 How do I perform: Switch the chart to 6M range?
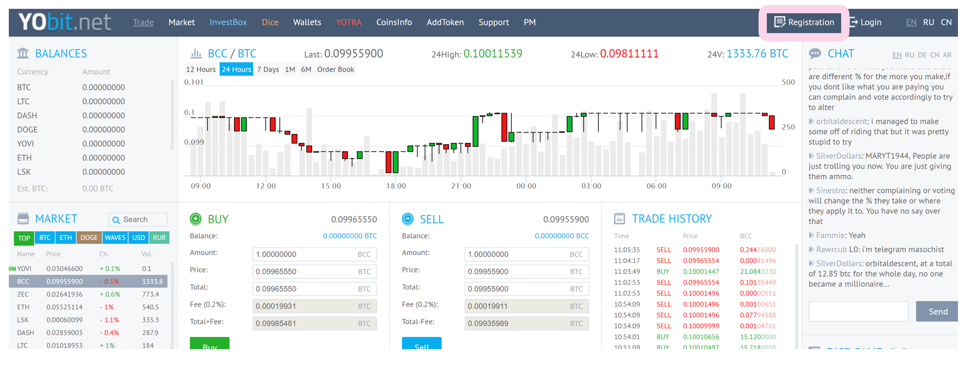pos(306,69)
